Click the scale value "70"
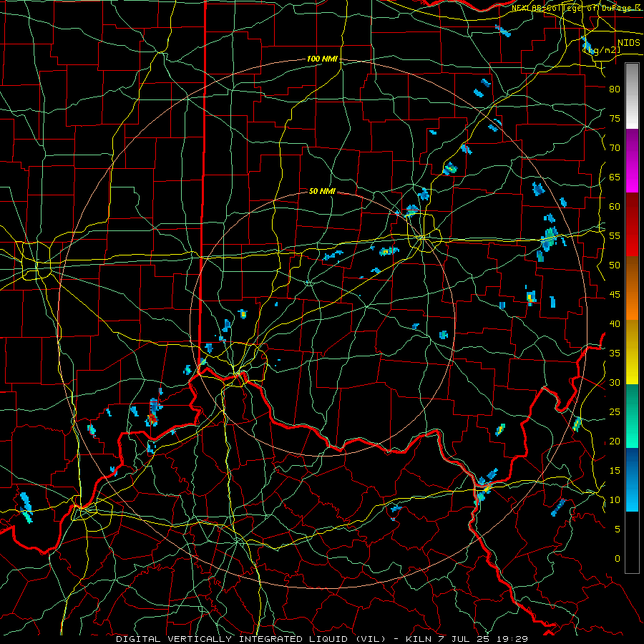 [x=615, y=148]
